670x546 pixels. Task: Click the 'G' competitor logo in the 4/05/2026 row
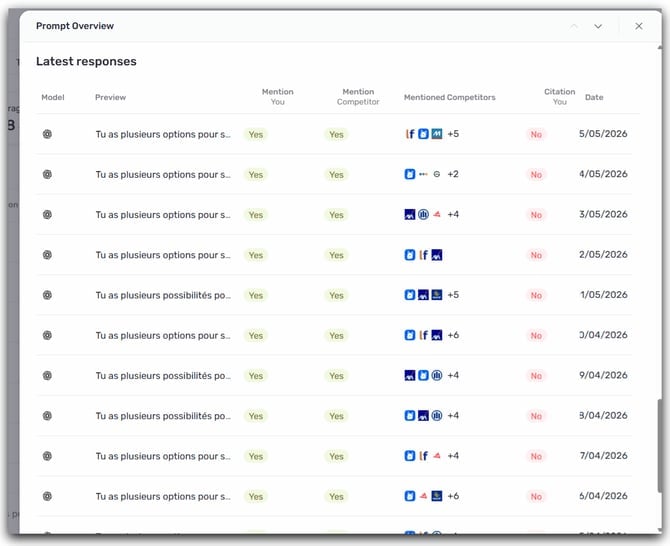click(x=437, y=174)
